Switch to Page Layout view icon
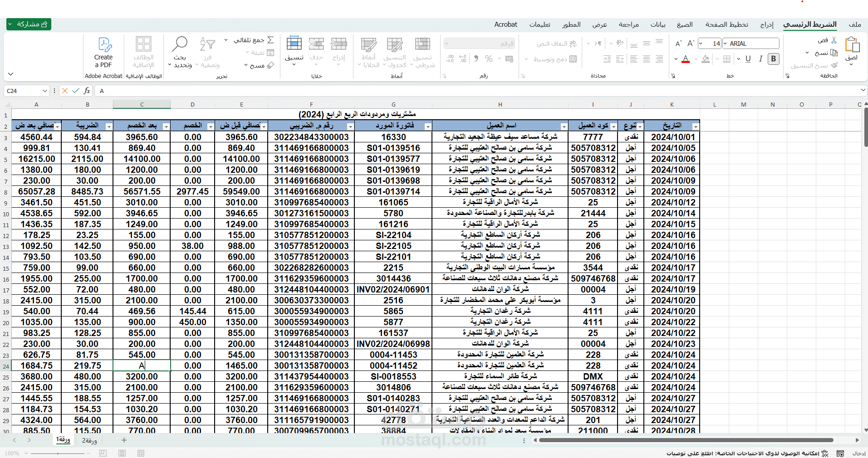The width and height of the screenshot is (868, 458). coord(122,453)
